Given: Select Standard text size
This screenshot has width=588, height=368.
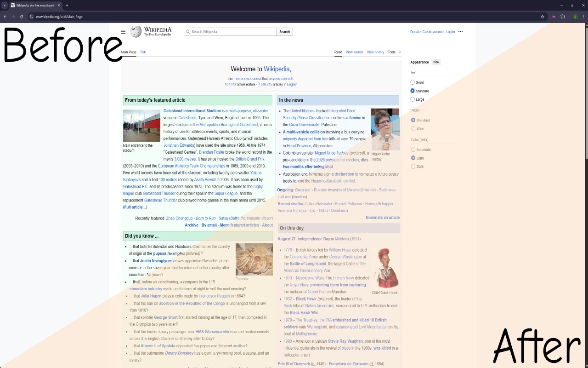Looking at the screenshot, I should coord(413,91).
